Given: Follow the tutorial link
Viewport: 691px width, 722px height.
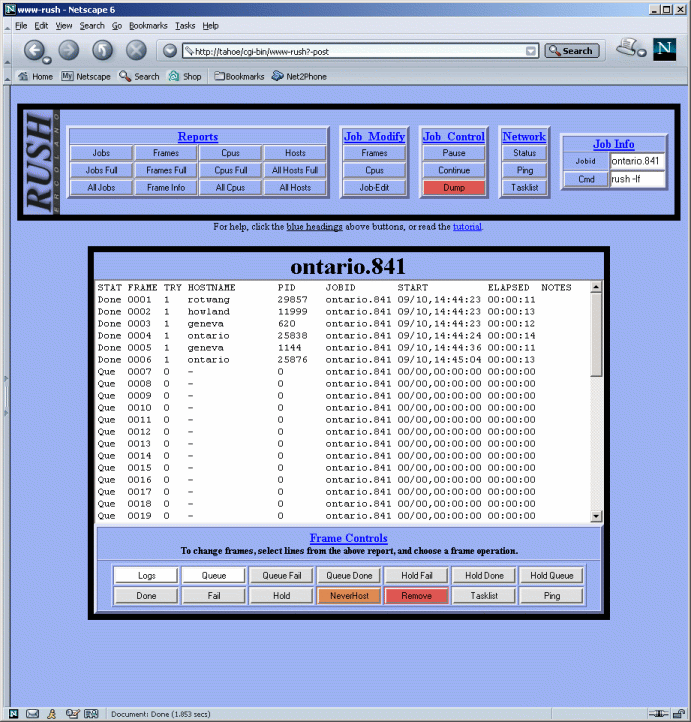Looking at the screenshot, I should coord(466,227).
